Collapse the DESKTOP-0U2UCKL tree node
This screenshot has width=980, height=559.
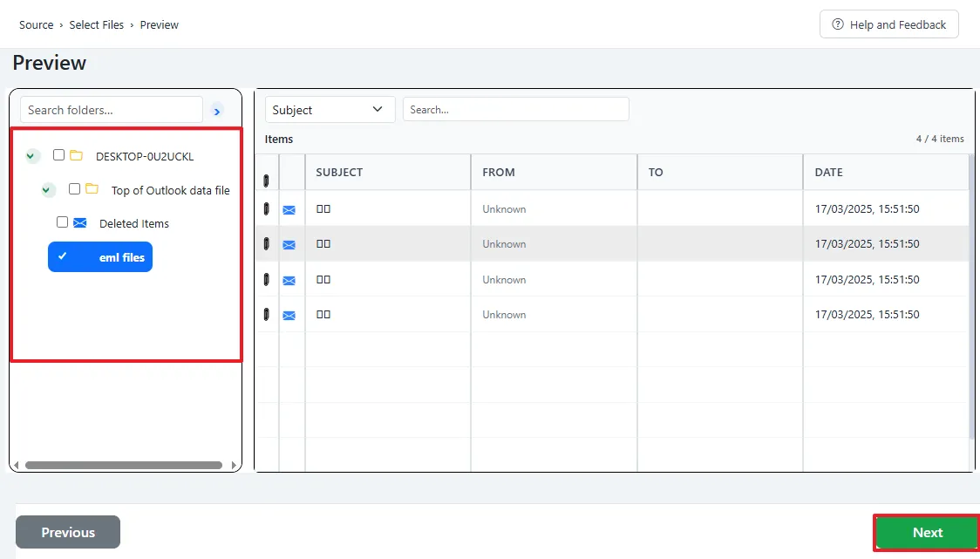[x=31, y=156]
